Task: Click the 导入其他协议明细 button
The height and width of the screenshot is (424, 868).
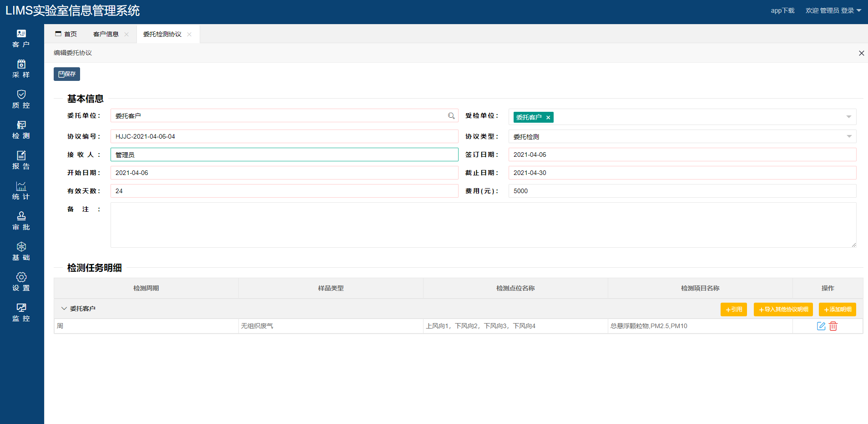Action: coord(783,309)
